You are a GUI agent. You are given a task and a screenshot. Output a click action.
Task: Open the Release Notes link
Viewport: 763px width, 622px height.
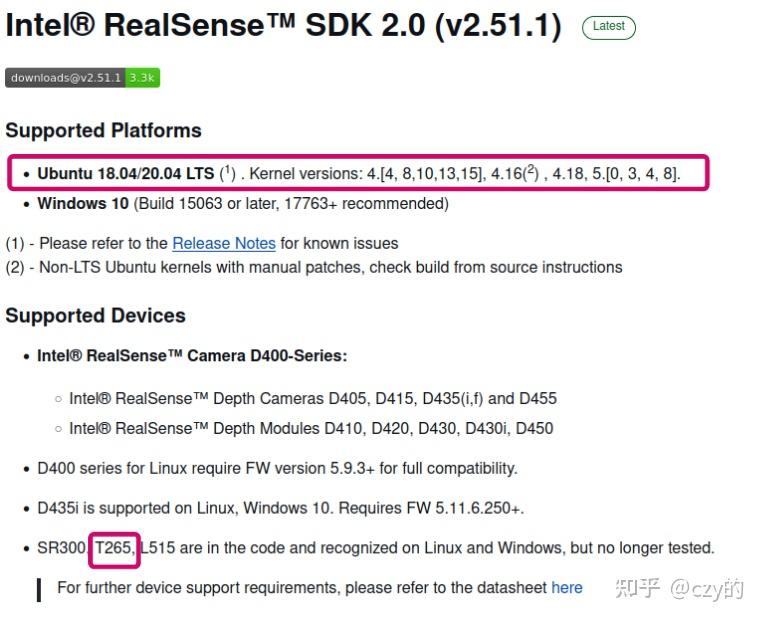(x=223, y=243)
